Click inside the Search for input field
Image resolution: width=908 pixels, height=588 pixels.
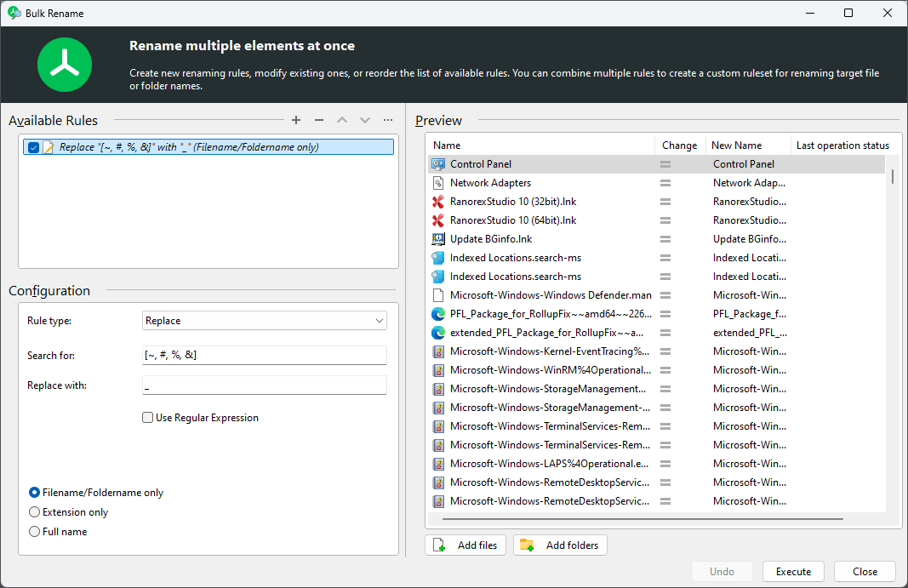265,355
